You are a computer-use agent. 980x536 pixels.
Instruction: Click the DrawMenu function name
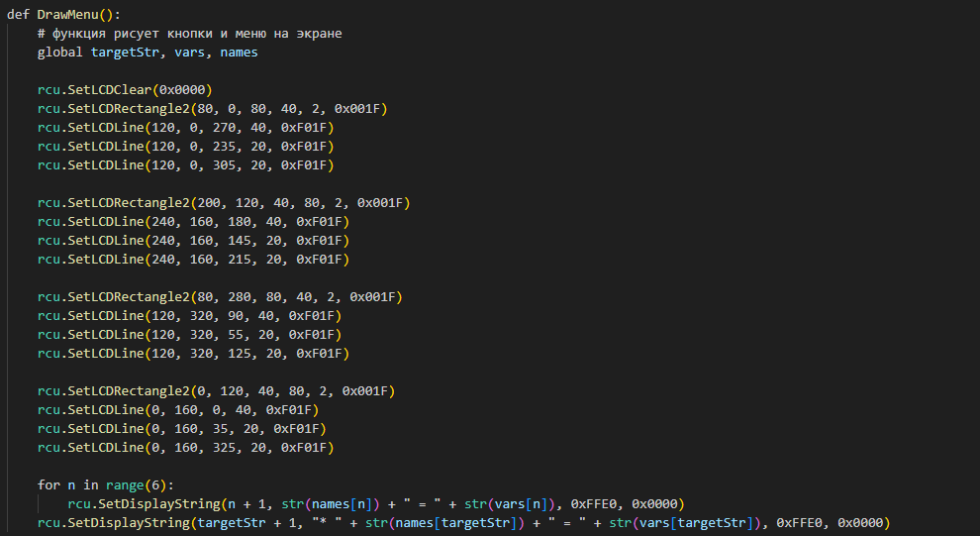tap(70, 15)
